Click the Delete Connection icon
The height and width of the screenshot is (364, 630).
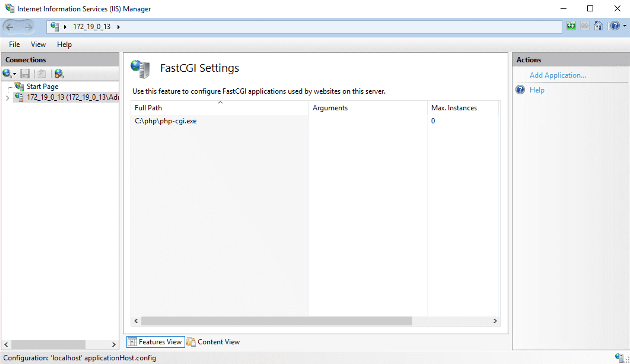coord(59,74)
